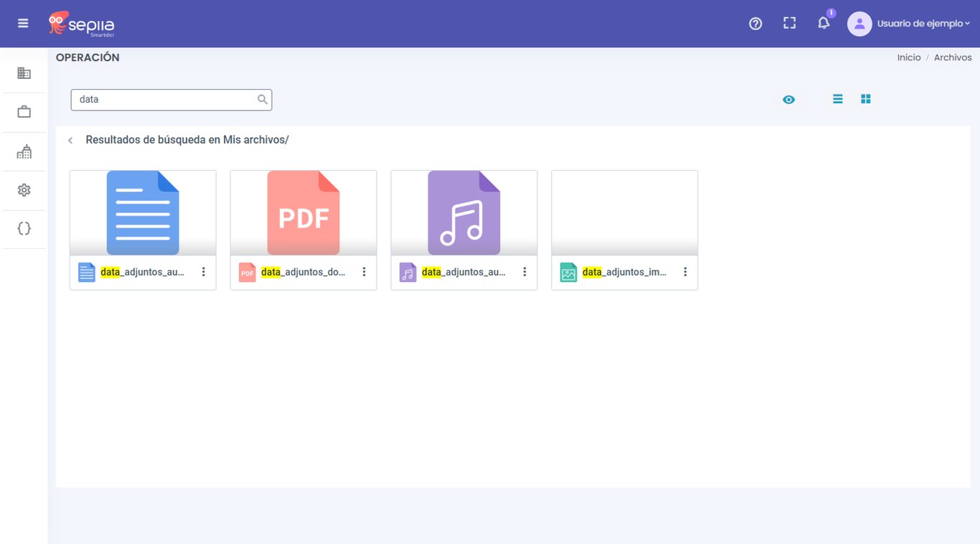The width and height of the screenshot is (980, 544).
Task: Click the small green image file icon
Action: click(569, 273)
